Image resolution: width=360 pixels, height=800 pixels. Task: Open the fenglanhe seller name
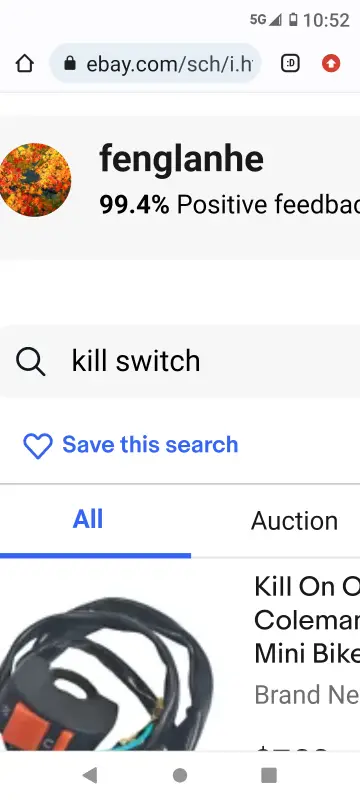click(x=182, y=159)
